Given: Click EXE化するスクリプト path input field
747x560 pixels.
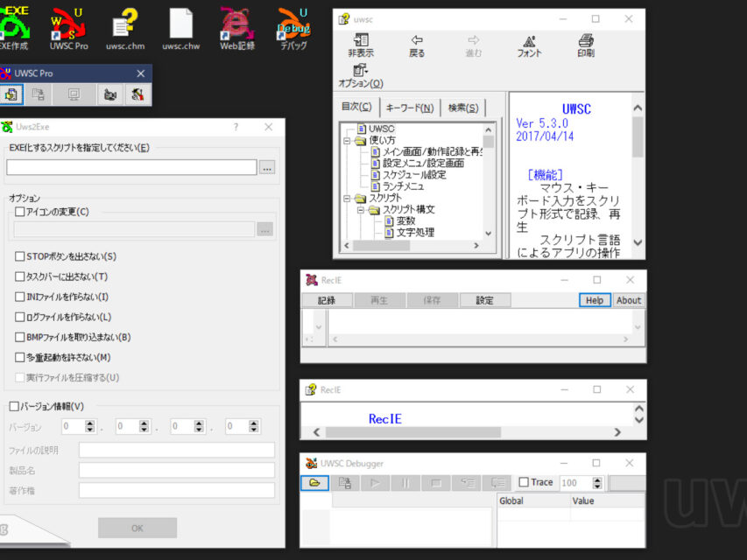Looking at the screenshot, I should click(x=132, y=167).
